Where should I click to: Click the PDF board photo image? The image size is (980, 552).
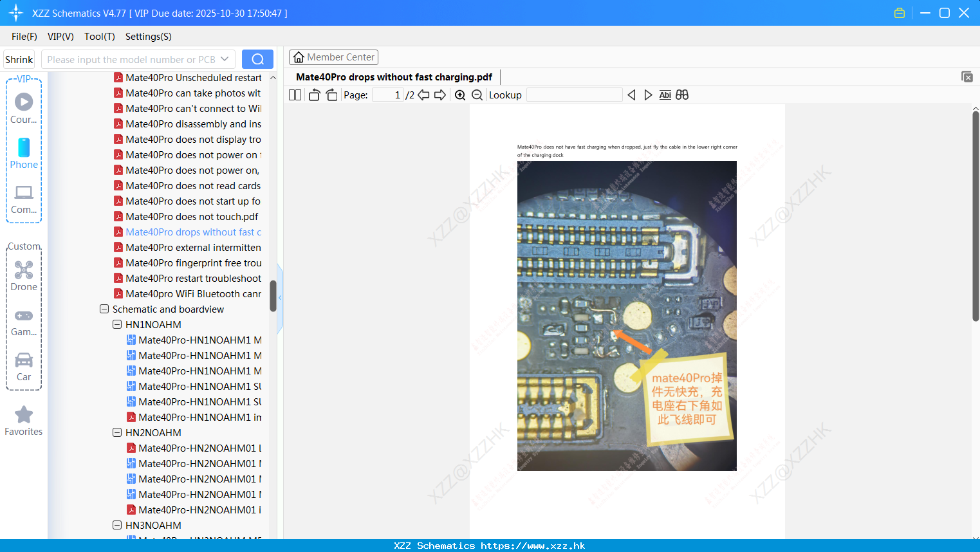click(x=627, y=316)
